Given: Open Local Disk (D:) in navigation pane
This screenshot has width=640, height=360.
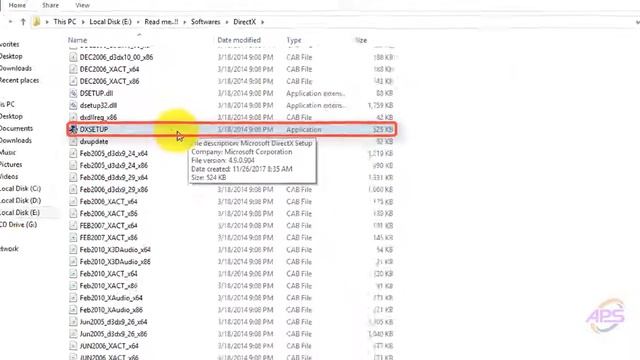Looking at the screenshot, I should [20, 201].
